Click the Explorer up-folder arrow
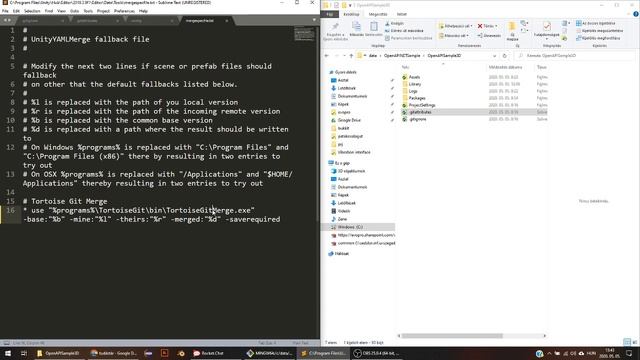Screen dimensions: 640x360 (x=351, y=56)
